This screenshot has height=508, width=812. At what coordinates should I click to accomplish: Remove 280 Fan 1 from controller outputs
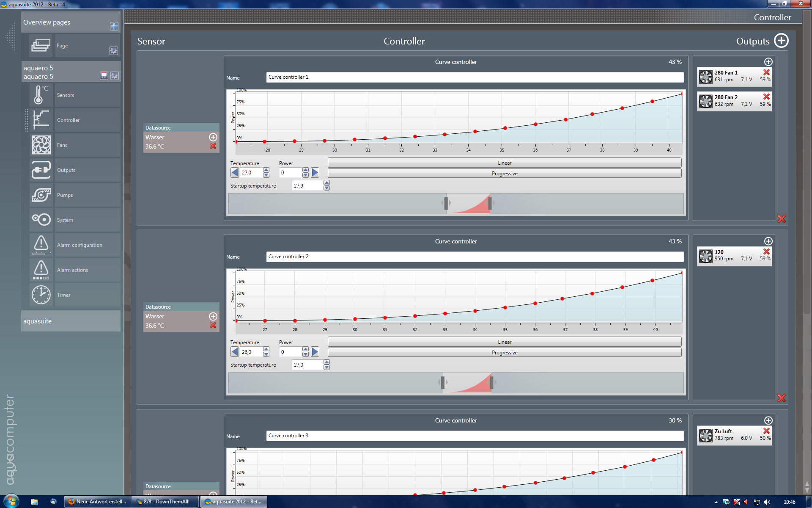(x=766, y=72)
